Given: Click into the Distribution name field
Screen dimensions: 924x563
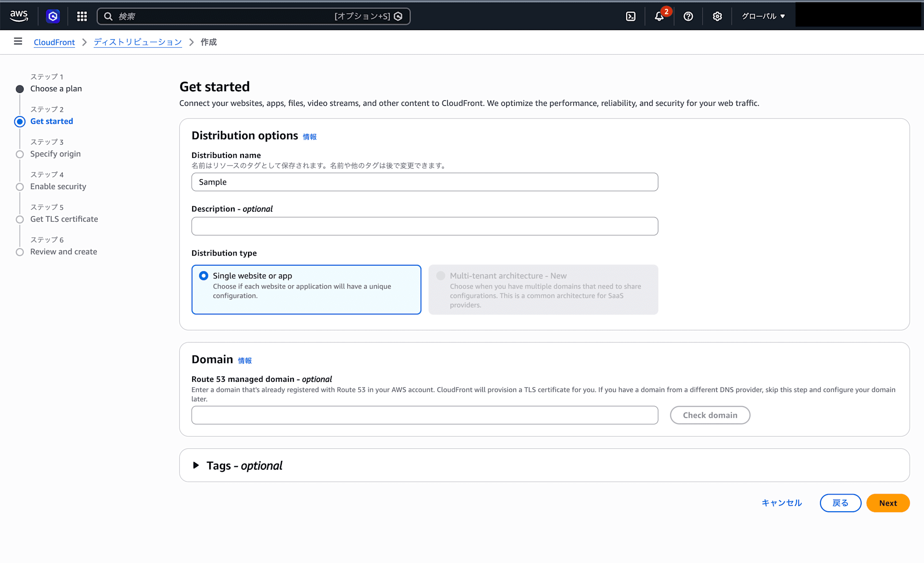Looking at the screenshot, I should pos(425,182).
